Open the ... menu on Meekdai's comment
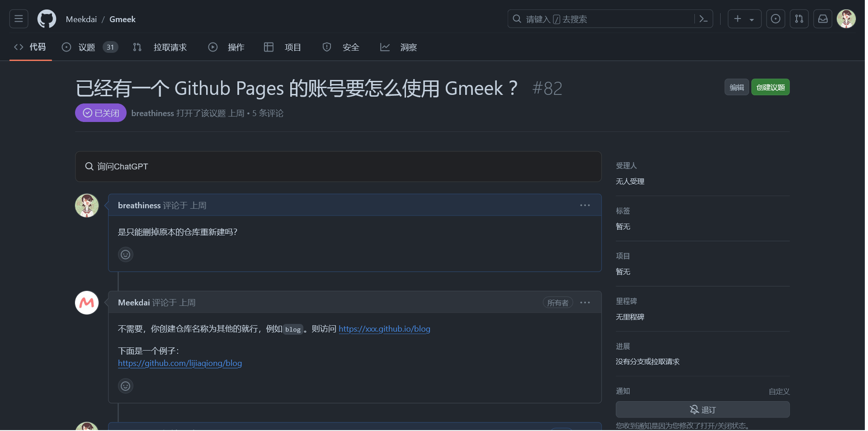Screen dimensions: 868x431 (585, 303)
